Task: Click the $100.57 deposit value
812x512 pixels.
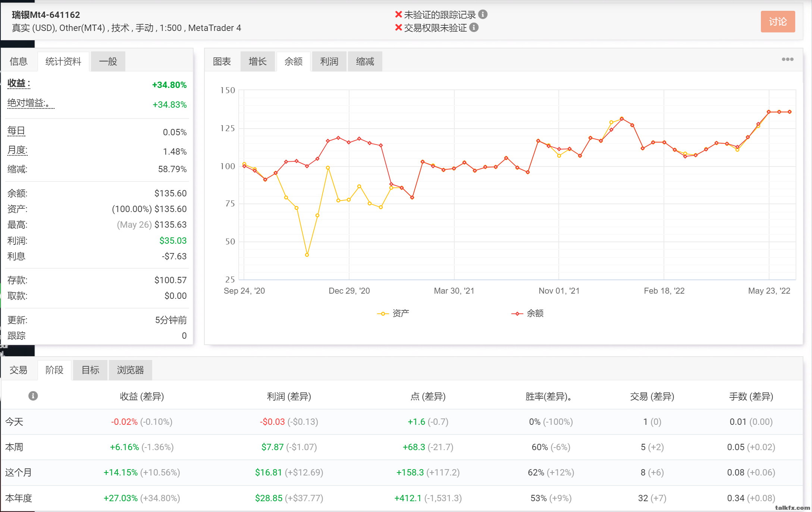Action: [x=170, y=280]
